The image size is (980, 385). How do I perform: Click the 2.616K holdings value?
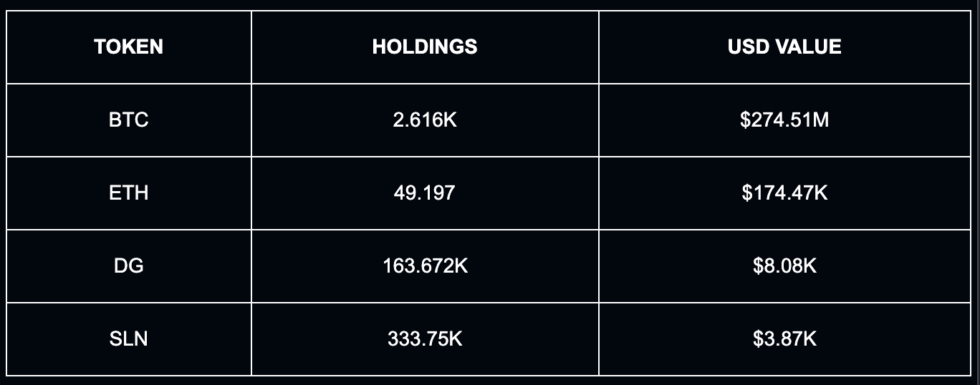tap(425, 120)
